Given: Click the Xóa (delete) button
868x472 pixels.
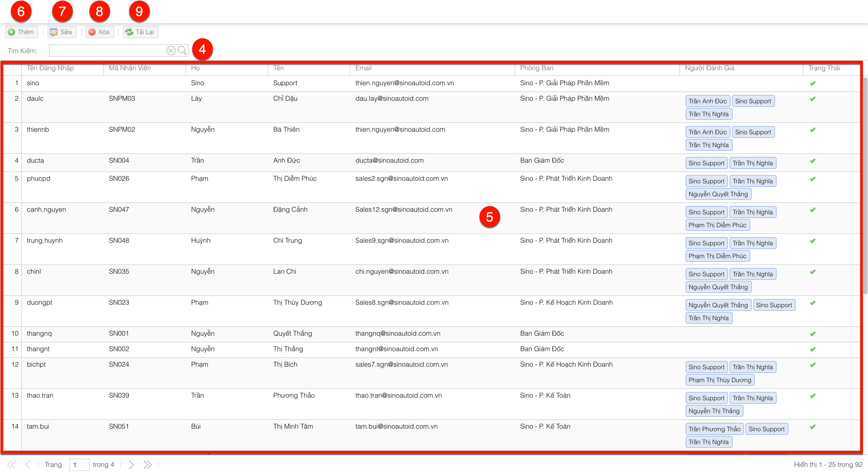Looking at the screenshot, I should pos(99,32).
